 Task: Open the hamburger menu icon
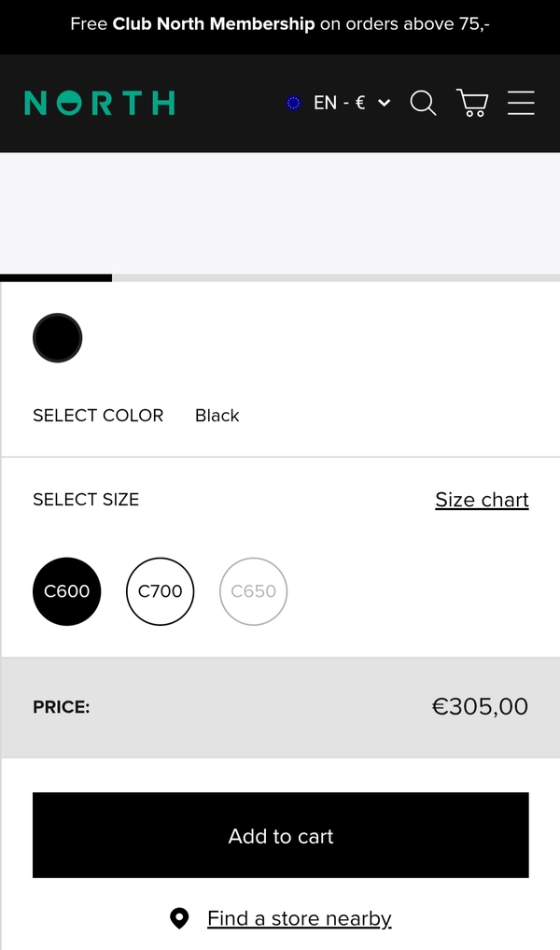coord(521,103)
